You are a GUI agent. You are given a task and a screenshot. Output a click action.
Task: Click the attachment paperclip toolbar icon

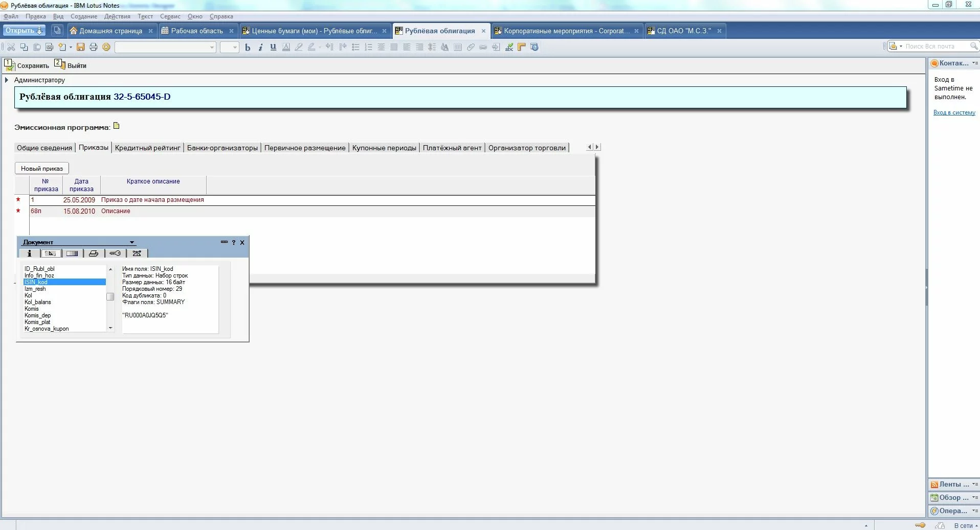pos(471,47)
